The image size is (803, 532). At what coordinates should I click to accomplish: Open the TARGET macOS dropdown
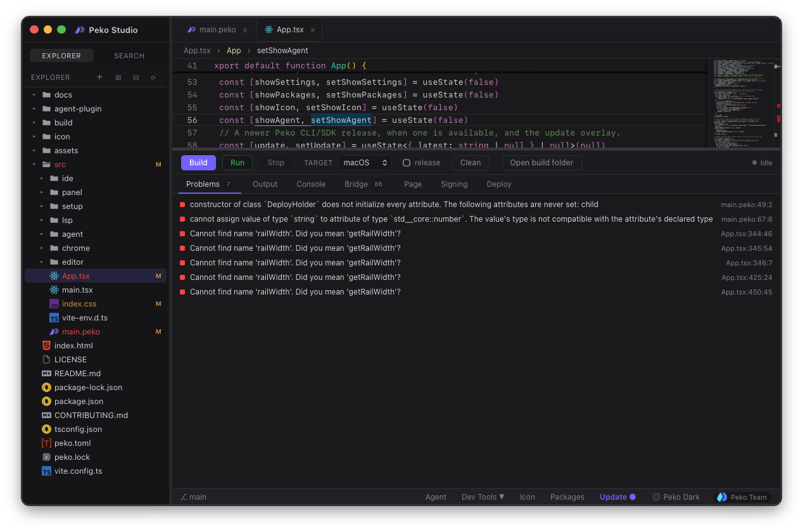pos(365,163)
